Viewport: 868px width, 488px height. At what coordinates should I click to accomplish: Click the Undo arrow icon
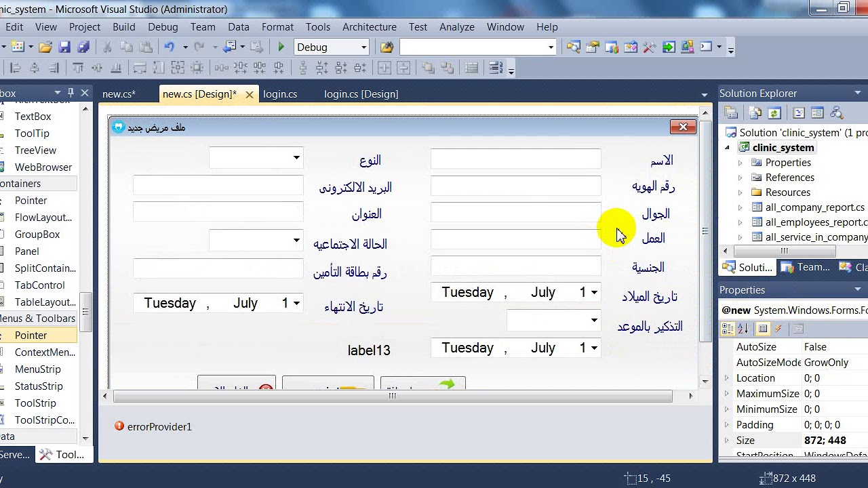170,47
